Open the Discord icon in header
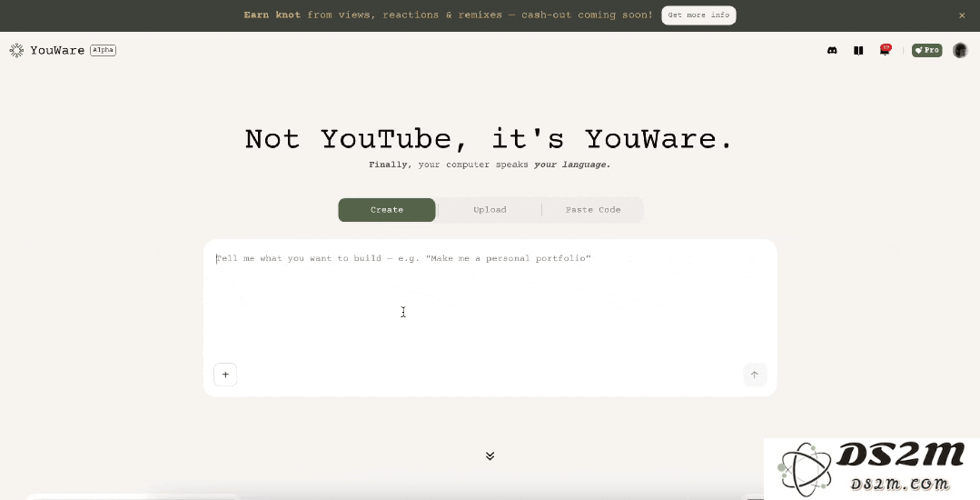 pos(832,50)
